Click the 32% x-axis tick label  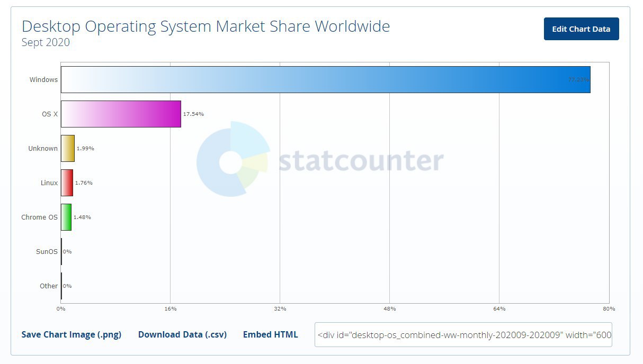point(280,308)
